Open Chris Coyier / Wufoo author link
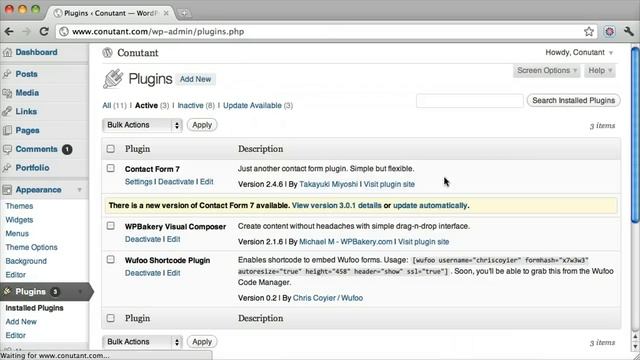 [328, 298]
